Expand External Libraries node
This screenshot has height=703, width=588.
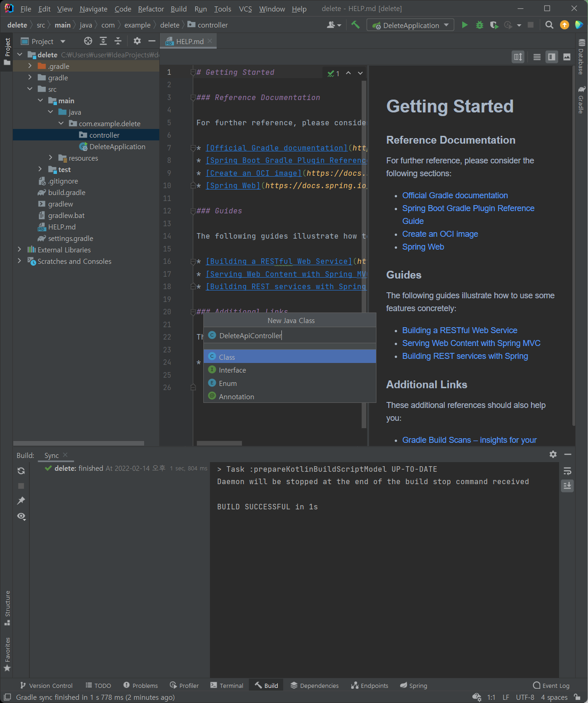click(19, 250)
